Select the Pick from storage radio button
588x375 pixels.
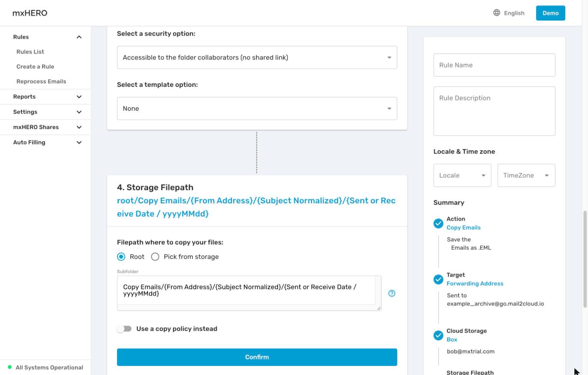coord(155,257)
